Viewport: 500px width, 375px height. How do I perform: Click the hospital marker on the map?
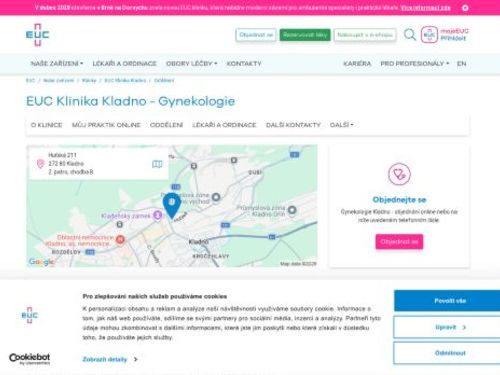(120, 239)
